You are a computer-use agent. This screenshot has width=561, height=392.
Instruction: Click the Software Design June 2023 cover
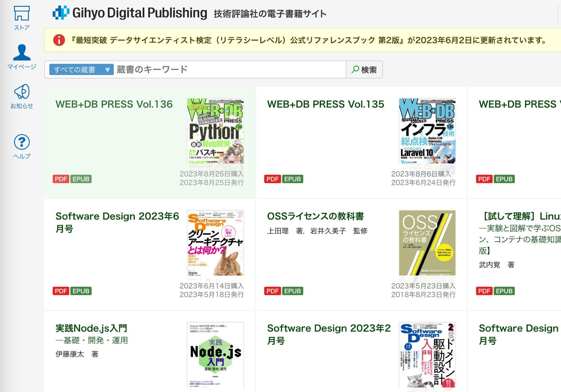click(x=215, y=243)
